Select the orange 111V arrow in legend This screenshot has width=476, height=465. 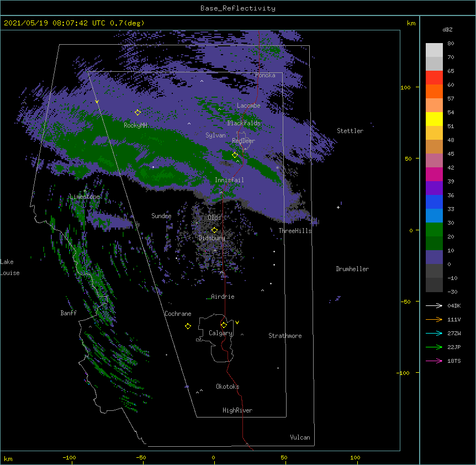pyautogui.click(x=434, y=319)
